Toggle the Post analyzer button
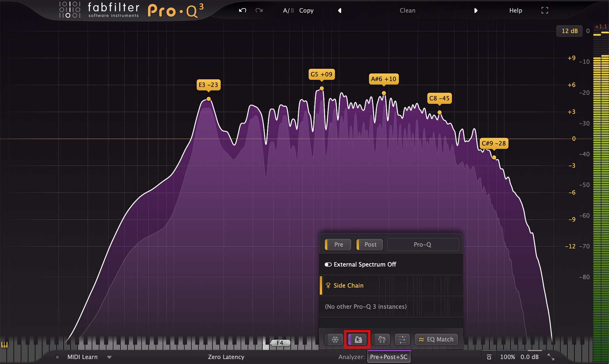 (x=370, y=245)
